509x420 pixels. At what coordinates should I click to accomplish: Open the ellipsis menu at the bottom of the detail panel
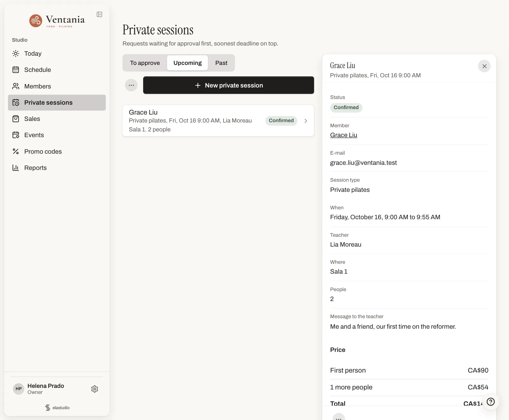[338, 417]
